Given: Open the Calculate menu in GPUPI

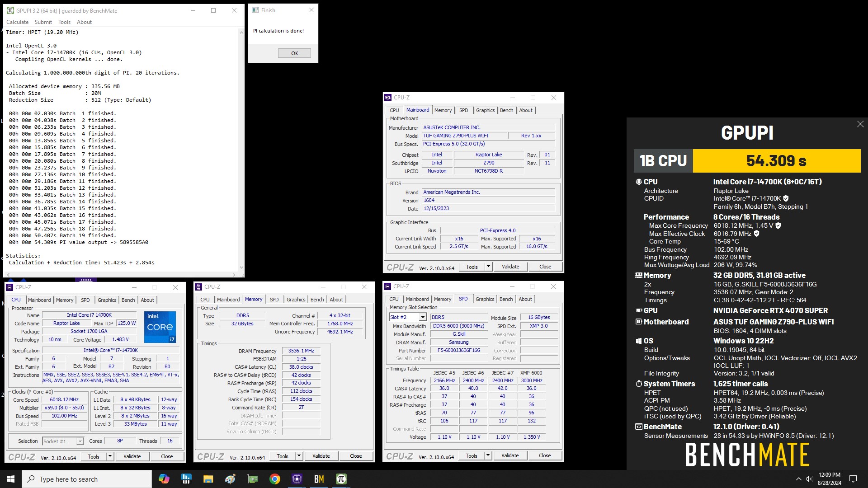Looking at the screenshot, I should 17,22.
